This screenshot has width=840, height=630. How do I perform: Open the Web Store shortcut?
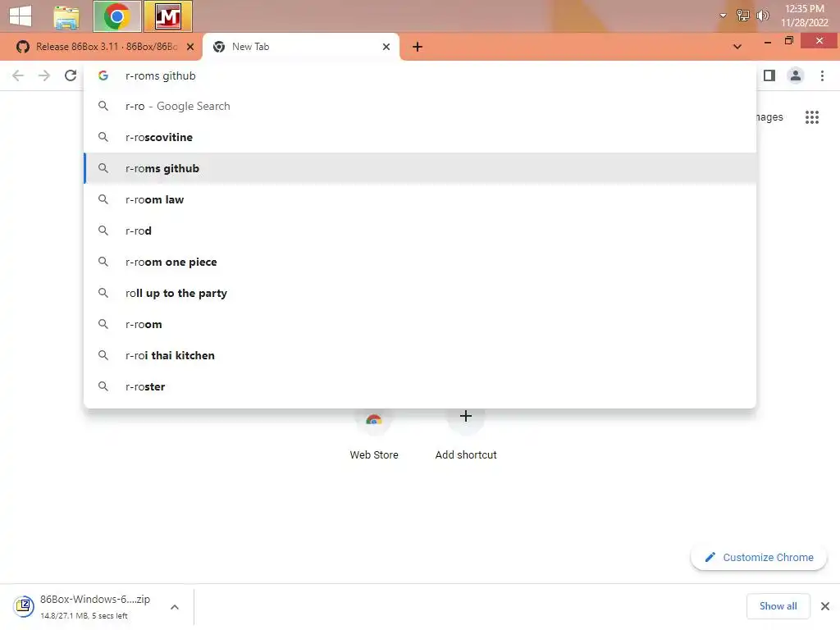point(374,433)
